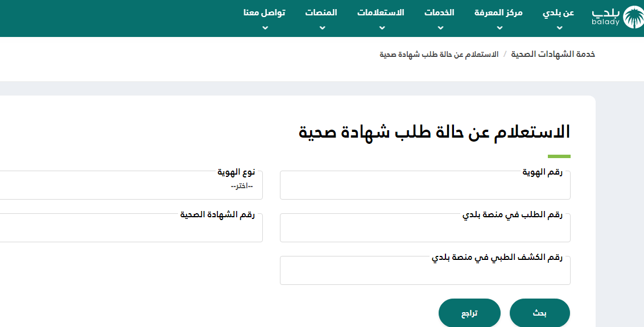The image size is (644, 327).
Task: Focus the رقم الهوية input field
Action: point(424,188)
